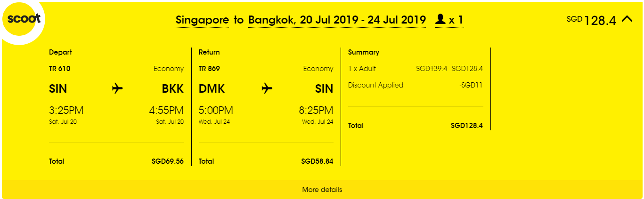Expand More details bar
The image size is (644, 199).
(322, 190)
